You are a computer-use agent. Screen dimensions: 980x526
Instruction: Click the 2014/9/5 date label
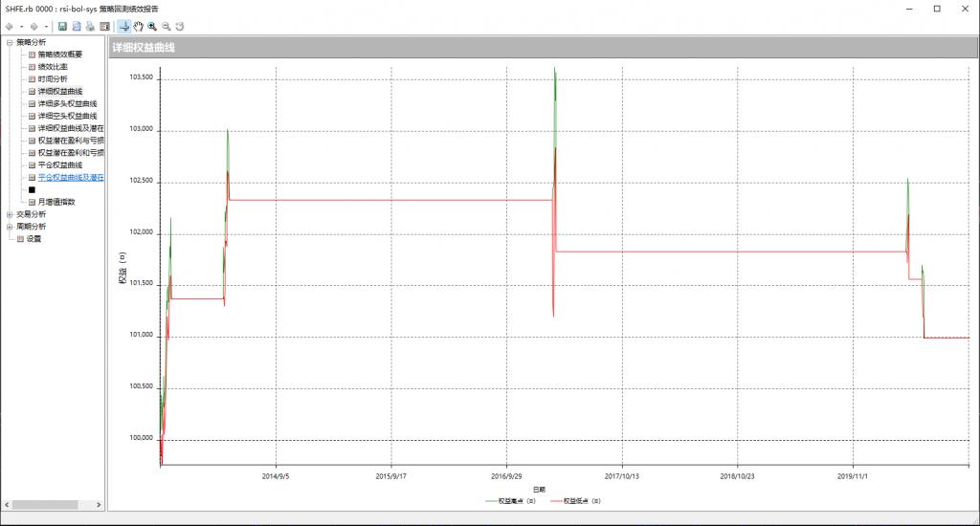[x=276, y=476]
